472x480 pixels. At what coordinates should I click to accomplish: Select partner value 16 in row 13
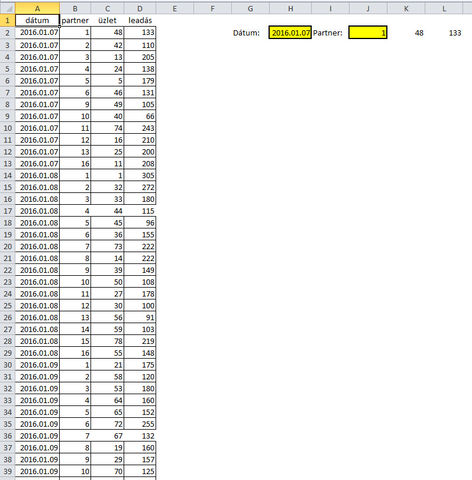(75, 164)
